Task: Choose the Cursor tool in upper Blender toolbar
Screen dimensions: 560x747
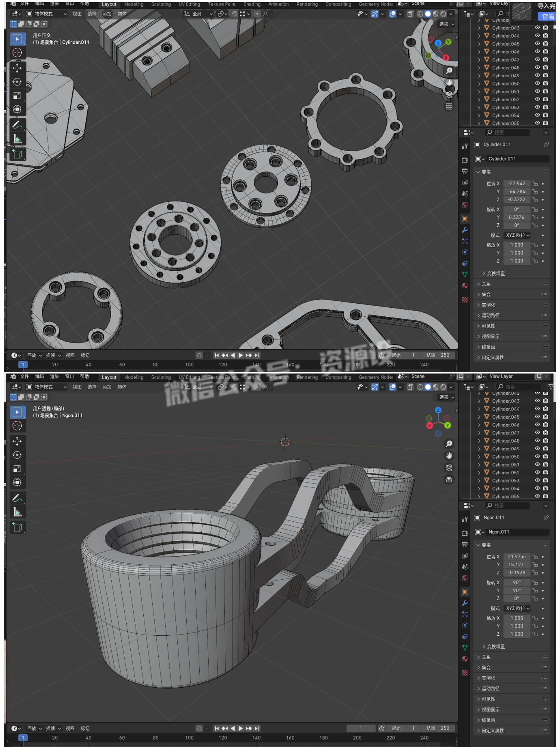Action: [x=17, y=53]
